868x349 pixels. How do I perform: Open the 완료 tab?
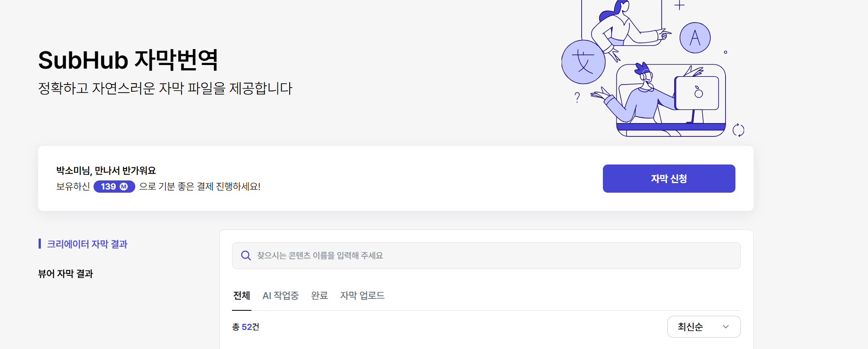point(320,296)
